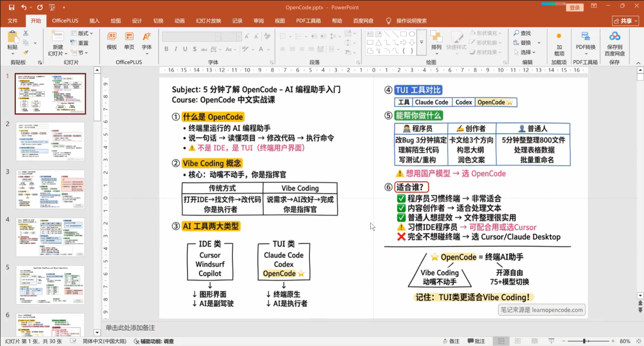Switch to the 百度网盘 tab

363,21
